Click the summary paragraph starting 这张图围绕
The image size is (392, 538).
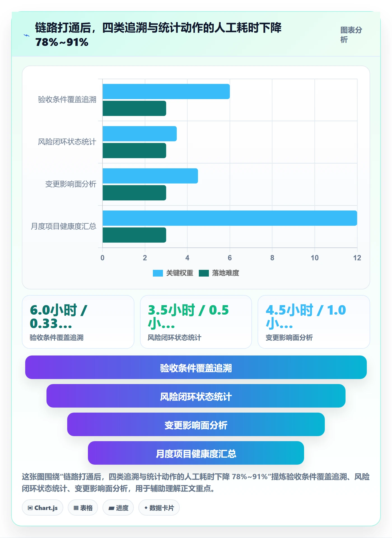coord(196,483)
